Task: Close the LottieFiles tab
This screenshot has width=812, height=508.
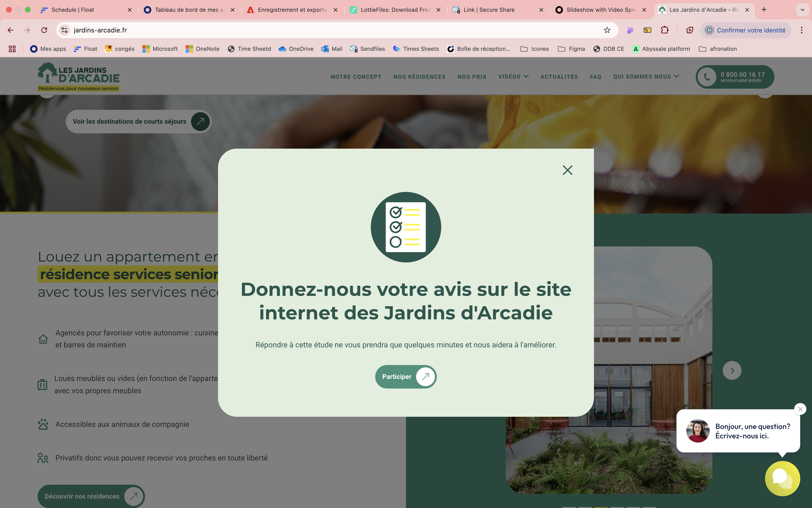Action: [x=438, y=10]
